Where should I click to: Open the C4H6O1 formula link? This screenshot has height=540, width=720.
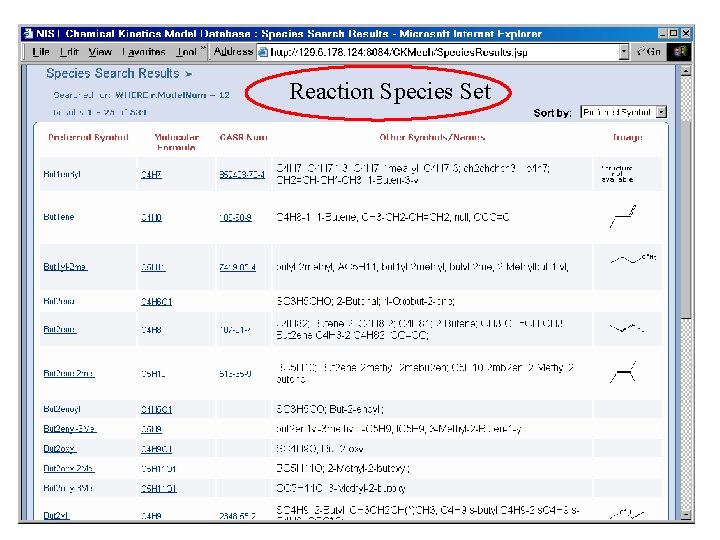point(156,302)
